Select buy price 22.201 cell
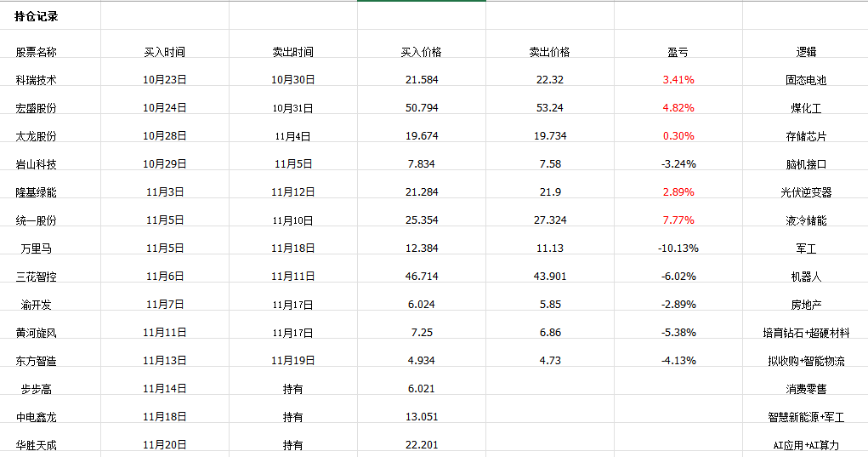Image resolution: width=868 pixels, height=457 pixels. tap(422, 445)
